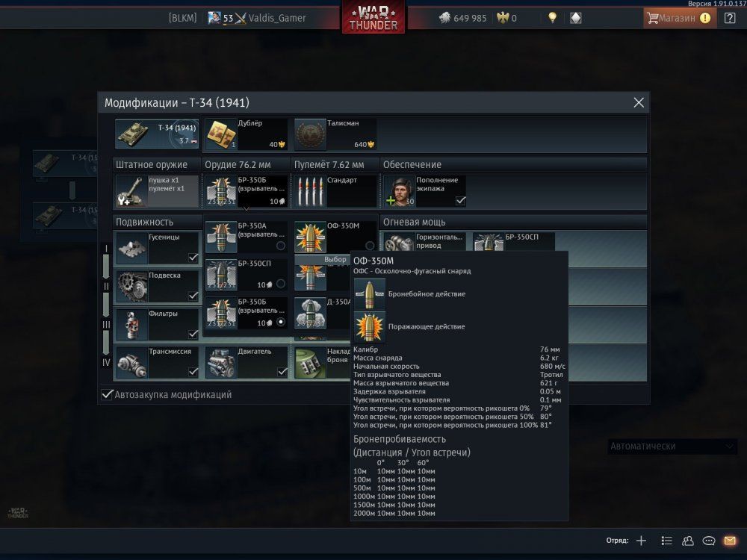Click the Д-350А smoke shell icon
This screenshot has height=560, width=747.
tap(310, 313)
